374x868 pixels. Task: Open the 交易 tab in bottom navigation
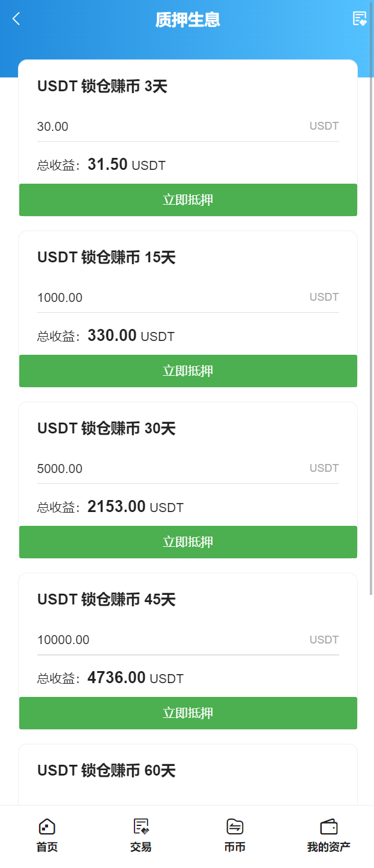[x=140, y=833]
